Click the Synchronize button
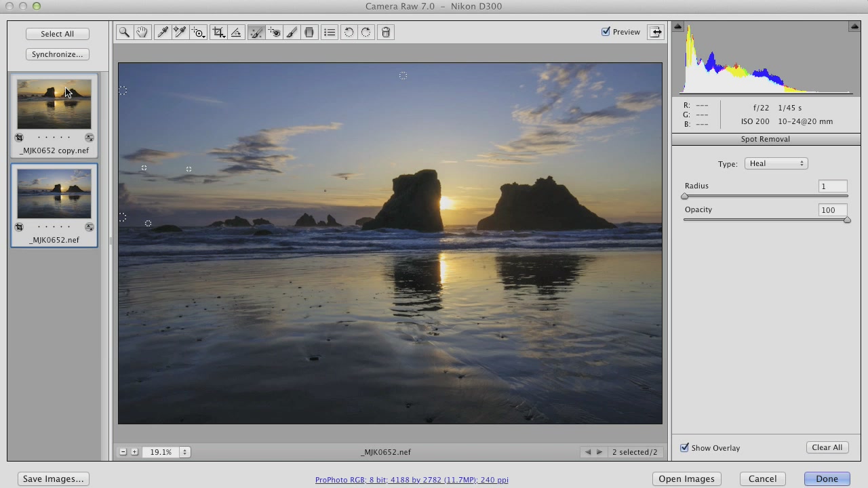Image resolution: width=868 pixels, height=488 pixels. 57,54
